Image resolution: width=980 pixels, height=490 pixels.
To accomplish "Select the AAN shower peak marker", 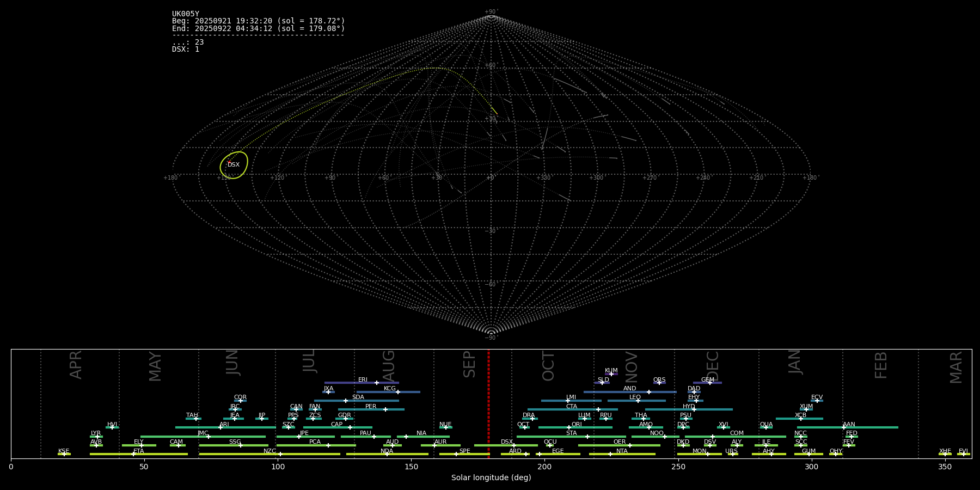I will (844, 427).
